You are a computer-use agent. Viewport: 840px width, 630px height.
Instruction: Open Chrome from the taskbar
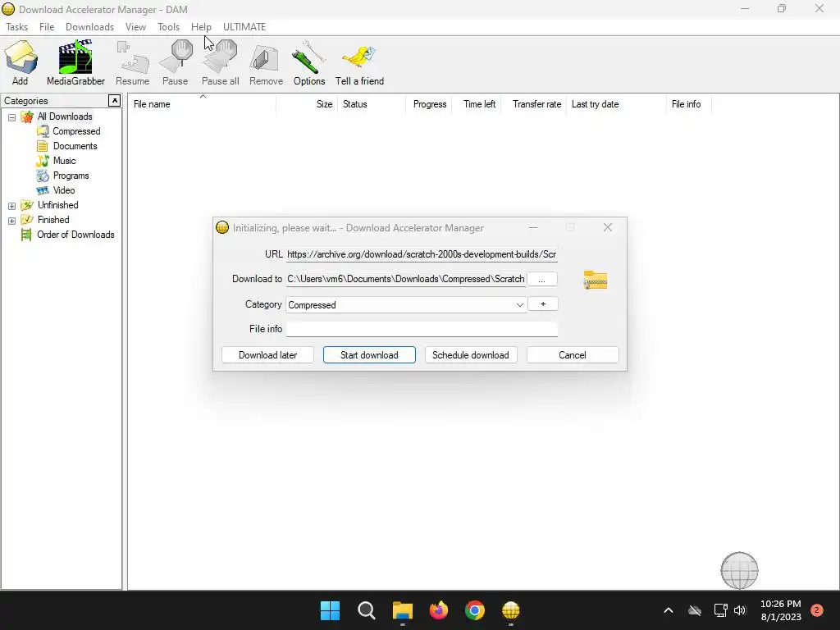475,610
